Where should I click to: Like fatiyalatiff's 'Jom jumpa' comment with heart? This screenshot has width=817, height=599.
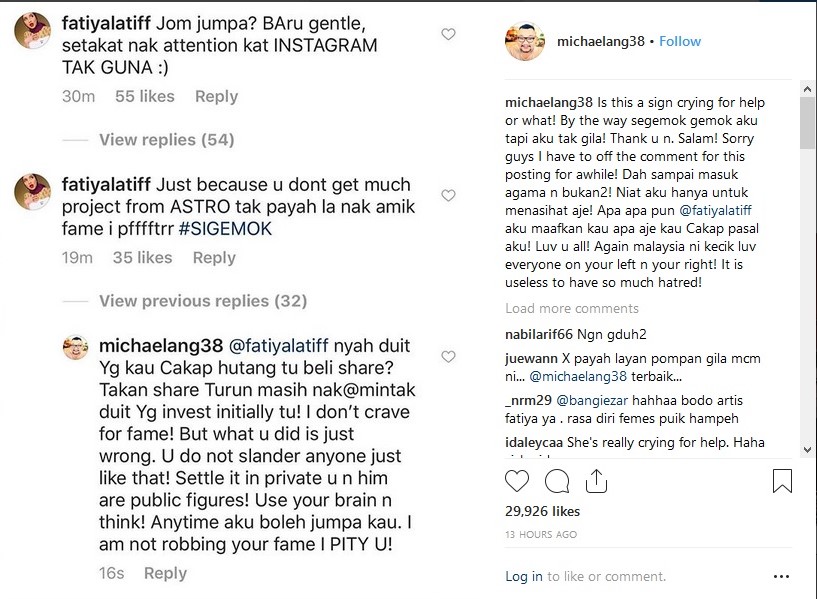(x=448, y=35)
